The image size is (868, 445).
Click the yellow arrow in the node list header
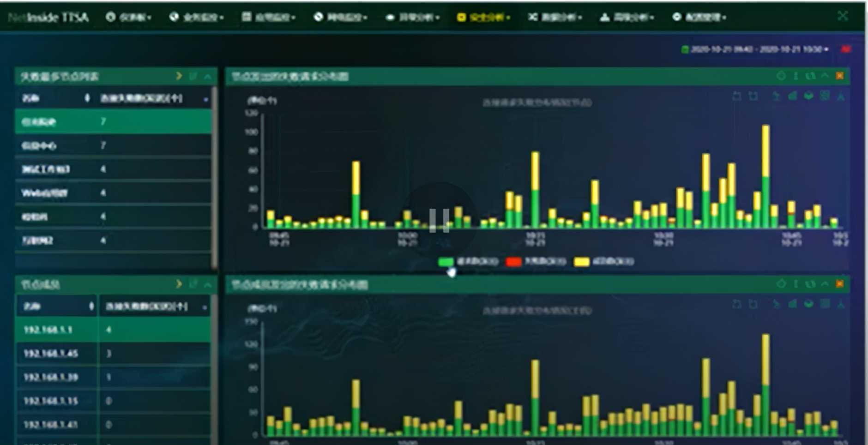click(x=179, y=76)
